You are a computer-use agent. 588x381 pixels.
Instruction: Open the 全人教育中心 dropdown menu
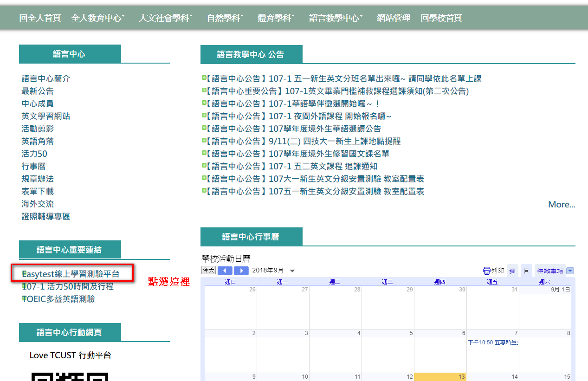pyautogui.click(x=98, y=18)
